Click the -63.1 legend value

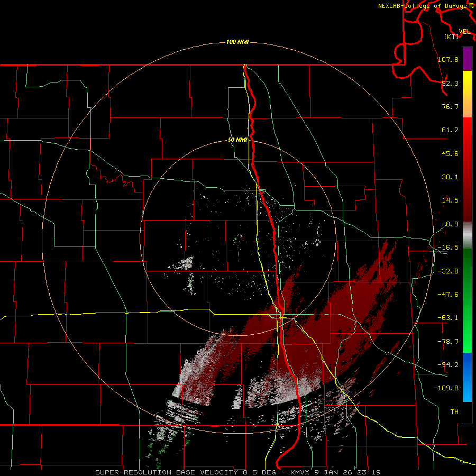coord(448,318)
